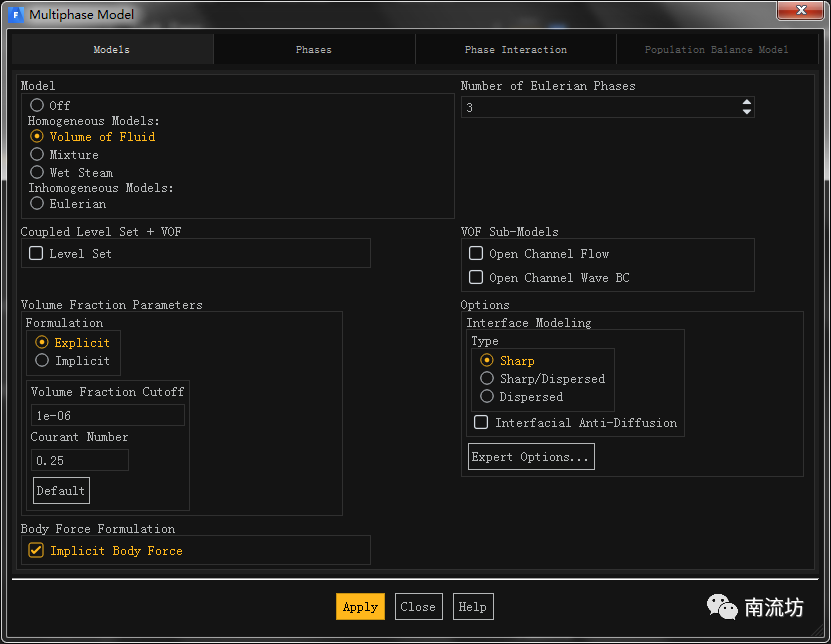Enable the Level Set checkbox

(x=36, y=254)
